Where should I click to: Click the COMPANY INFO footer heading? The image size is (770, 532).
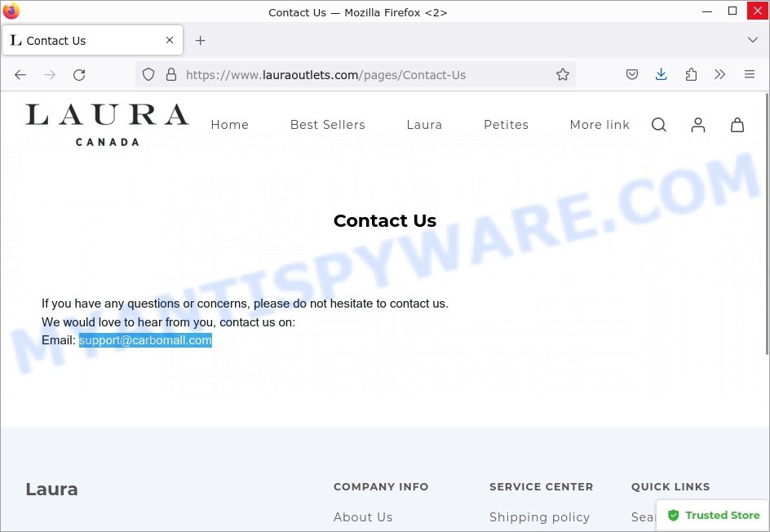(381, 487)
